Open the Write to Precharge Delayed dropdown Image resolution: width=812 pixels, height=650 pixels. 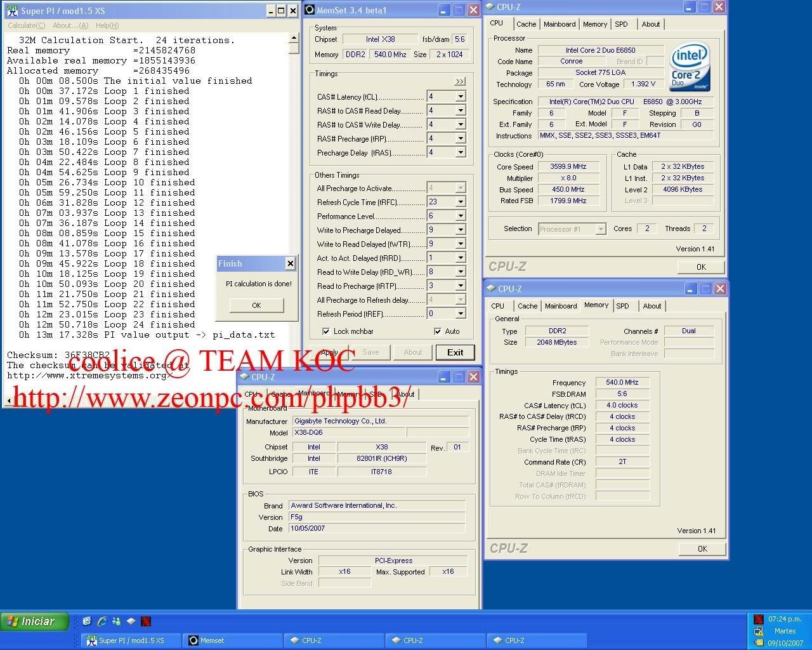coord(461,230)
